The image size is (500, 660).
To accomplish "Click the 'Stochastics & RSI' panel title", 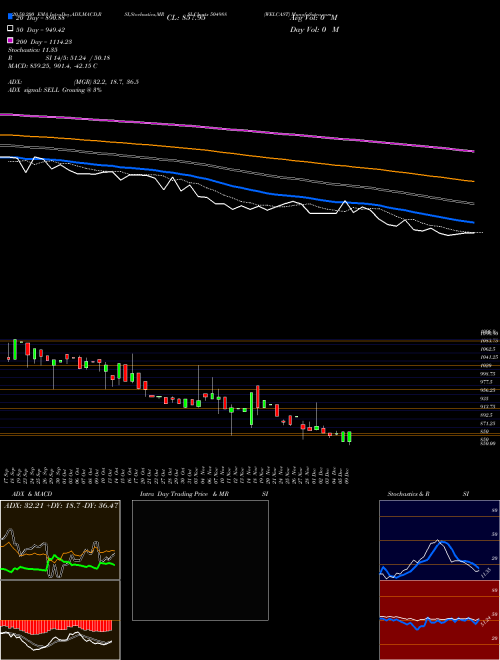I will pyautogui.click(x=428, y=494).
